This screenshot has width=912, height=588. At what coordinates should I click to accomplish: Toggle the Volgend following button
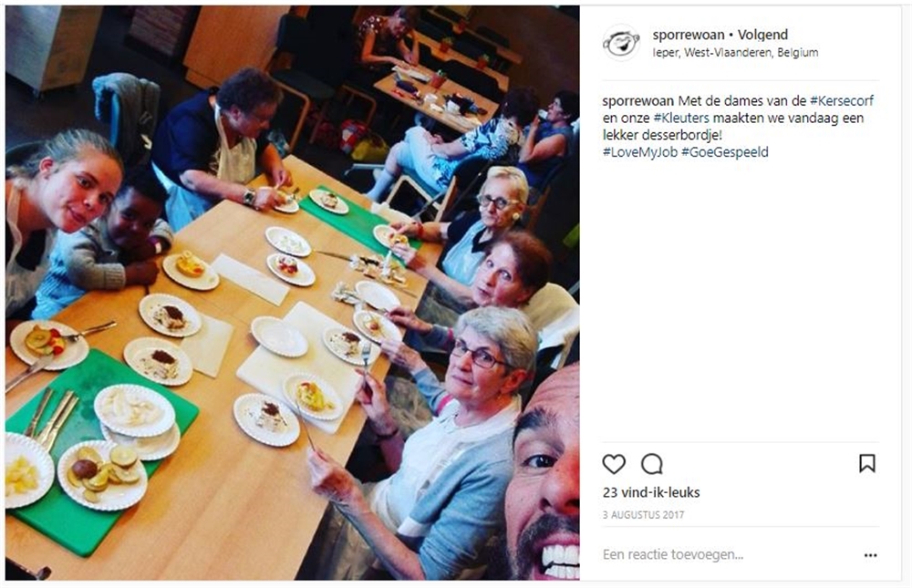tap(762, 35)
